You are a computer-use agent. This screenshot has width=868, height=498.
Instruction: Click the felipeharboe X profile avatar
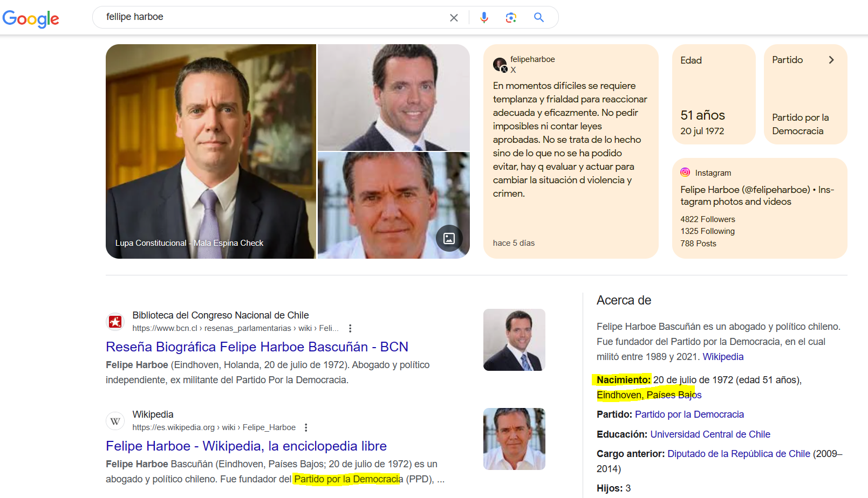tap(500, 65)
